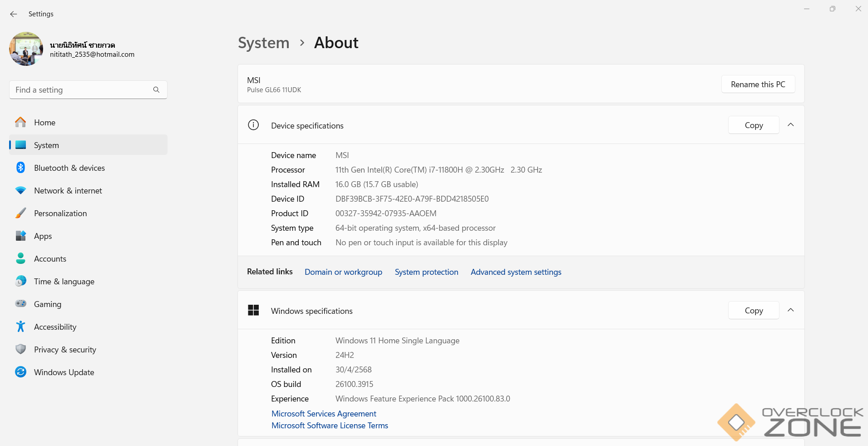
Task: Open Accessibility via the figure icon
Action: coord(20,327)
